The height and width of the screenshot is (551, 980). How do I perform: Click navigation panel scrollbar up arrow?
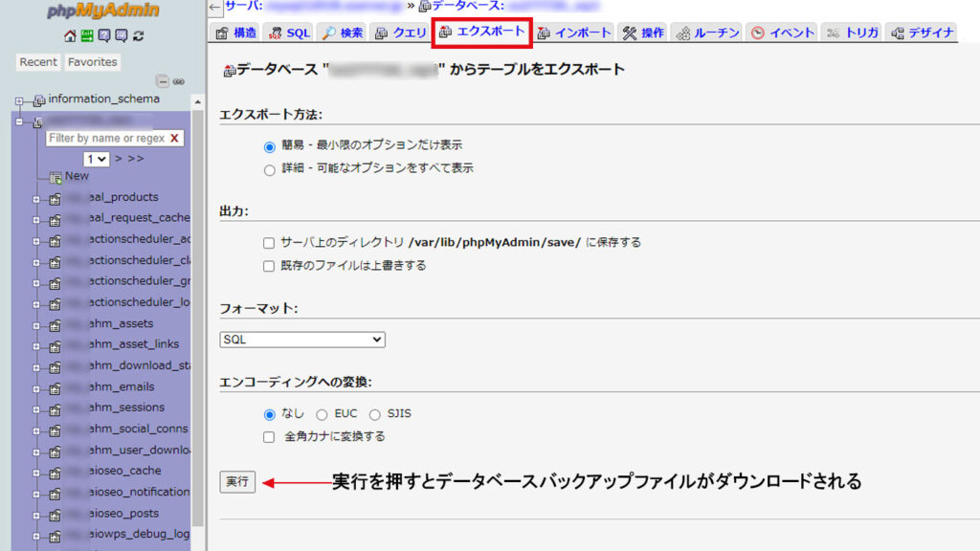click(197, 101)
